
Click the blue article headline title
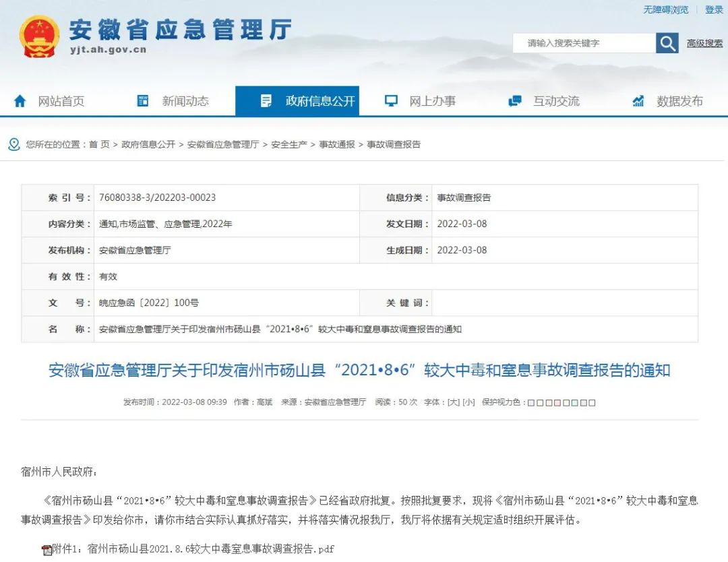359,371
